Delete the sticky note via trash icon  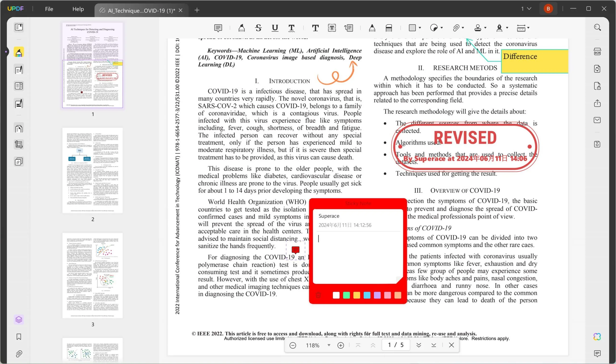coord(318,295)
